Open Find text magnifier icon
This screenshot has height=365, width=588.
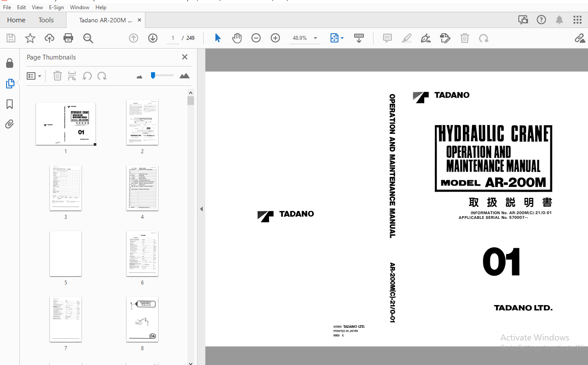coord(88,38)
